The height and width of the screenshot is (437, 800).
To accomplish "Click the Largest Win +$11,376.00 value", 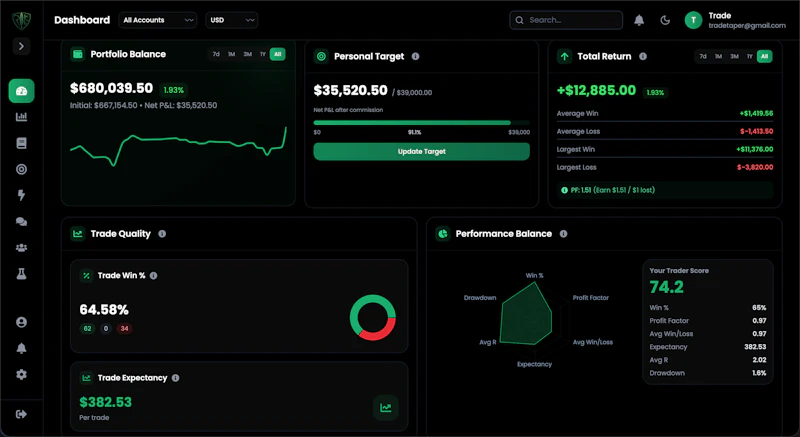I will (755, 149).
